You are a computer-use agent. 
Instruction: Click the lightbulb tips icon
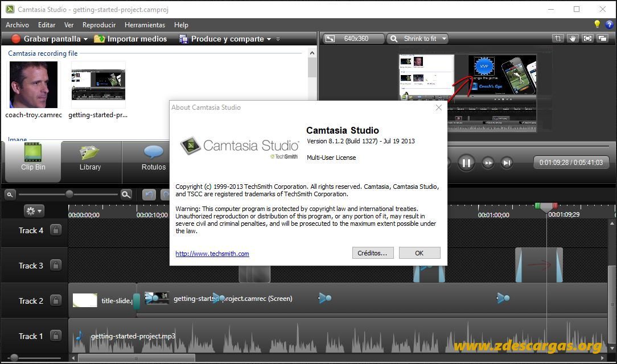[597, 24]
